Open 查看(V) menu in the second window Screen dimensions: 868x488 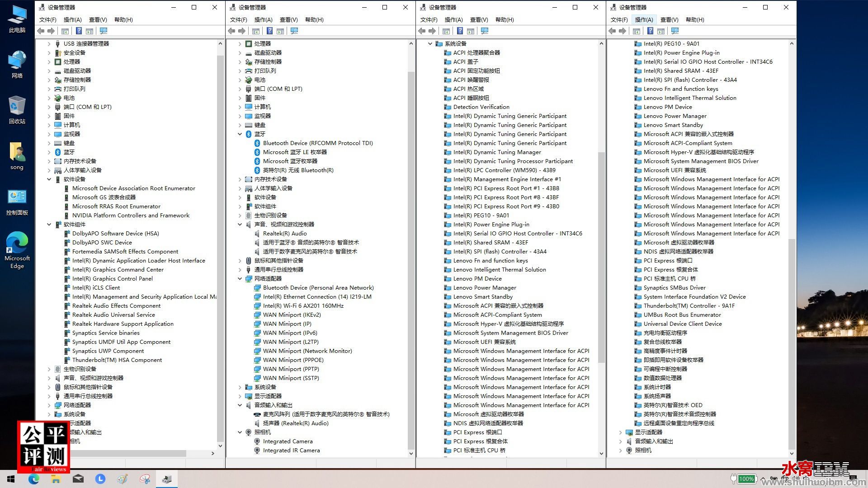pos(288,20)
